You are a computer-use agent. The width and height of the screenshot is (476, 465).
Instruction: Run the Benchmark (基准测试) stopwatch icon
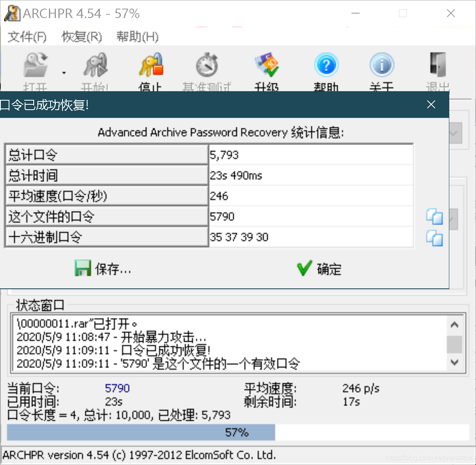(207, 65)
